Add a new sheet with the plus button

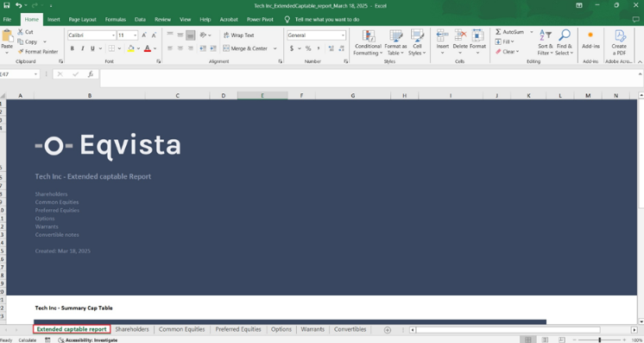click(x=387, y=330)
